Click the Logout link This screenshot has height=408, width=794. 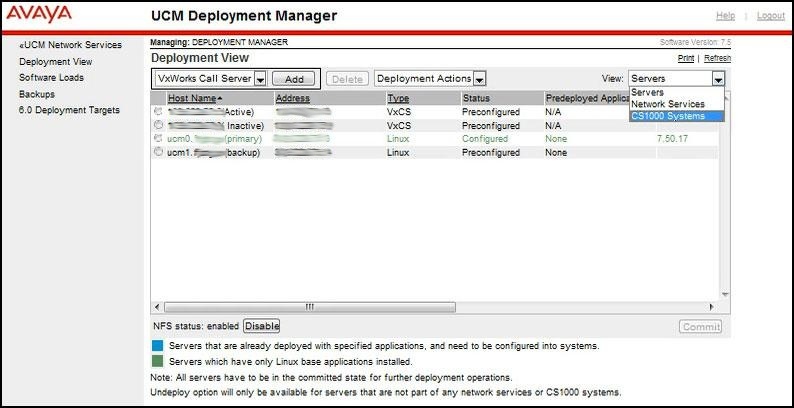[x=771, y=16]
